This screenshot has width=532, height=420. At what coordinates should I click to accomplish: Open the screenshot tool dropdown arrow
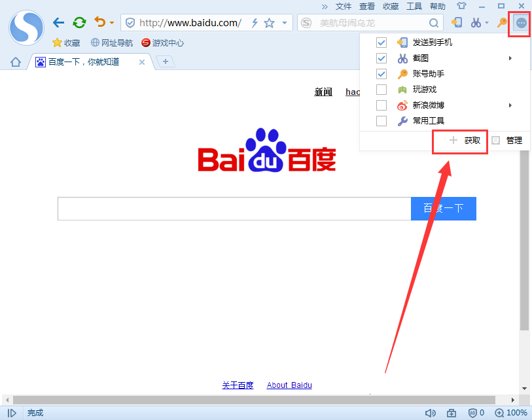click(x=487, y=23)
